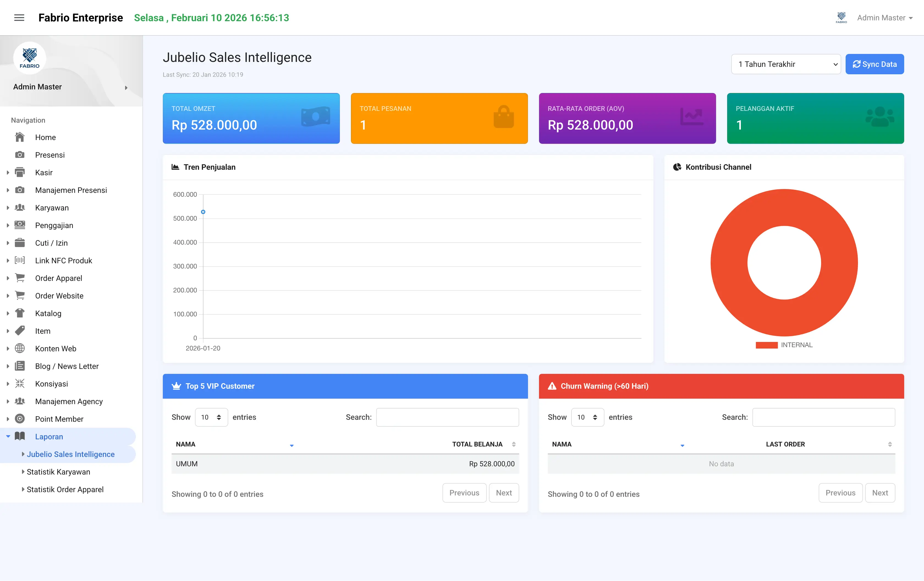924x581 pixels.
Task: Click the Home house icon
Action: (20, 137)
